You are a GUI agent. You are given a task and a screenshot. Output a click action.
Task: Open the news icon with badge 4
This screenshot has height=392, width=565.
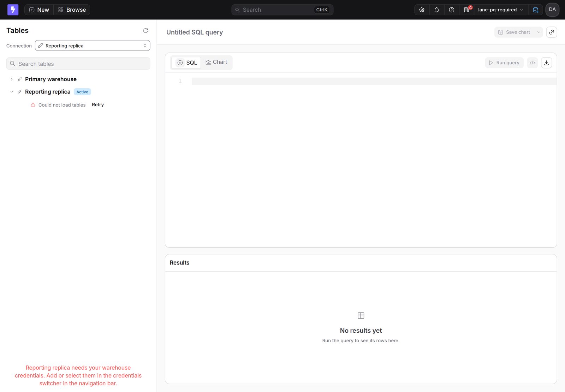pos(466,10)
